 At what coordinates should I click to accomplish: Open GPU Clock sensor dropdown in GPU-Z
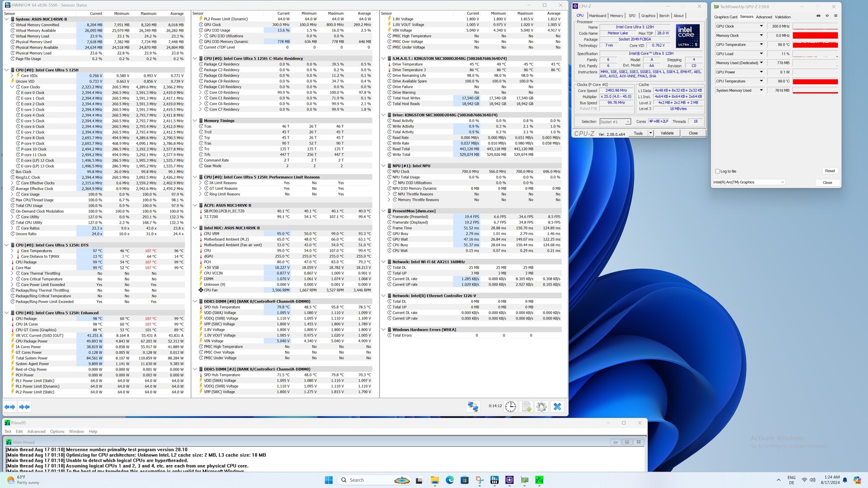761,26
